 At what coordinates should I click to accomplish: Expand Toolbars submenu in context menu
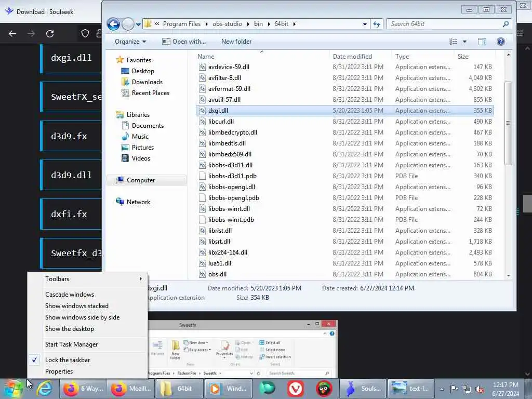coord(87,279)
